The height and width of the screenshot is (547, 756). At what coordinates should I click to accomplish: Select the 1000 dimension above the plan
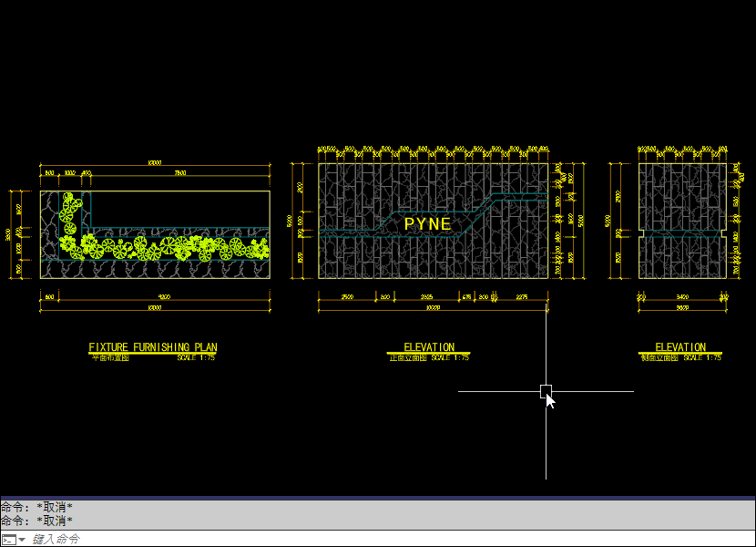click(x=70, y=172)
